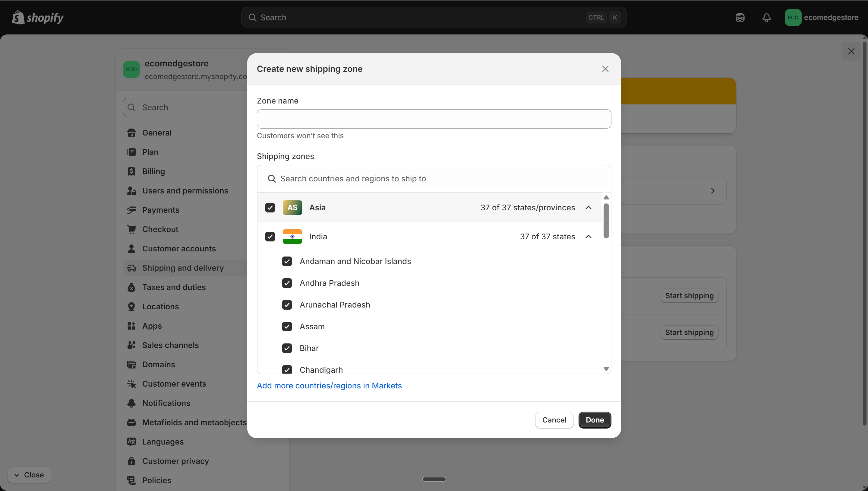Deselect the Assam state checkbox

click(x=287, y=327)
